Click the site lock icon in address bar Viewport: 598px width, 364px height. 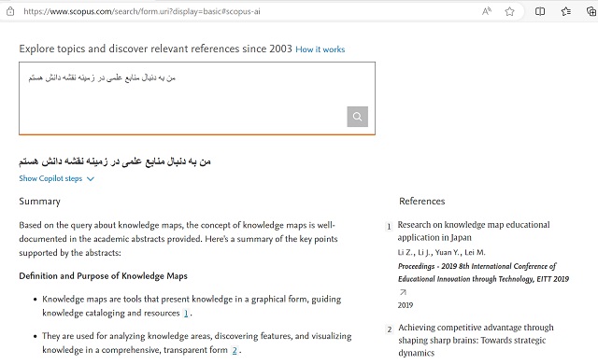coord(10,11)
